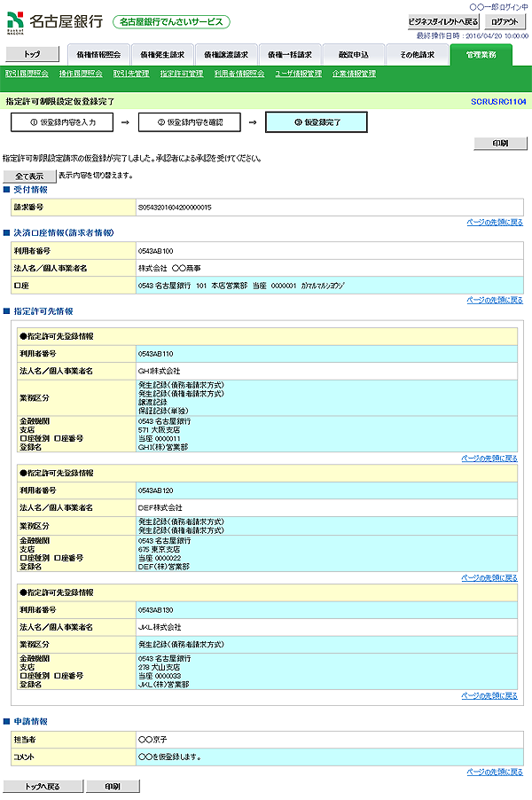Open 企業情報管理 submenu link
The width and height of the screenshot is (532, 800).
(354, 74)
